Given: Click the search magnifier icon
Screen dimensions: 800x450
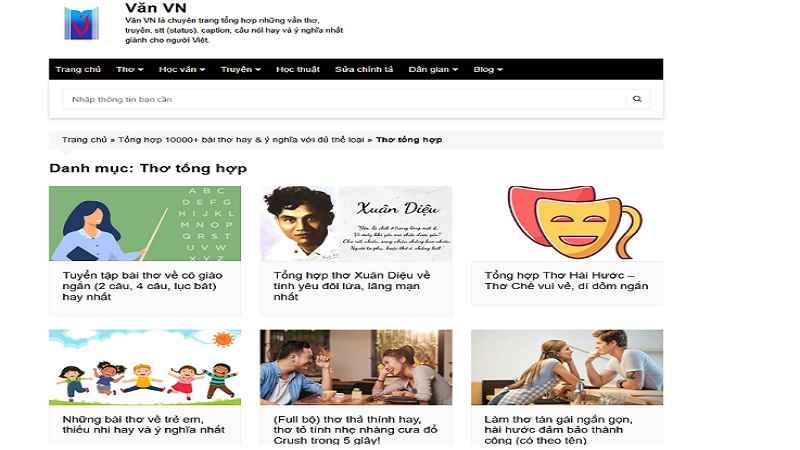Looking at the screenshot, I should point(637,99).
